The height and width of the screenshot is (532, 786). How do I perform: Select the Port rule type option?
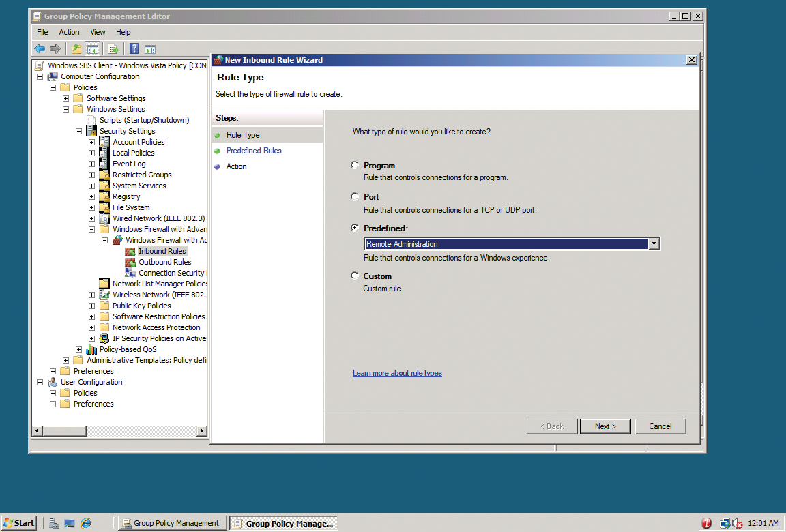pyautogui.click(x=354, y=196)
